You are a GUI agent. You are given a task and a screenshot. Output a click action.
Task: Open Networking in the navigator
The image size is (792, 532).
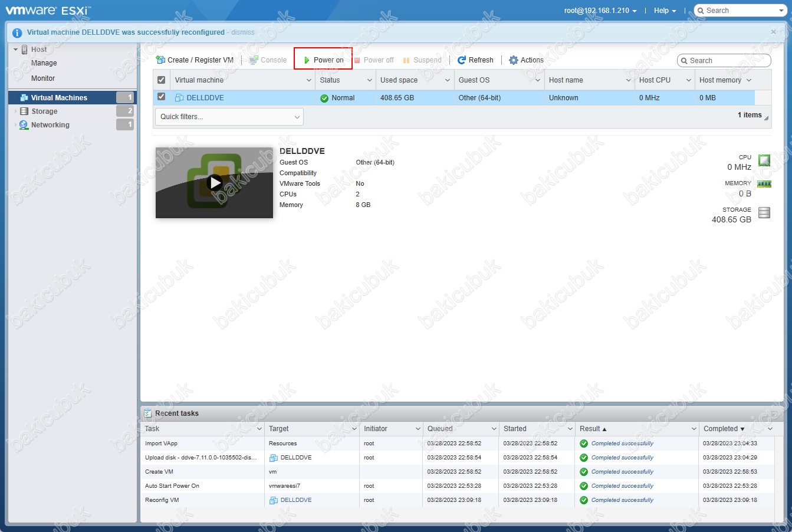50,125
